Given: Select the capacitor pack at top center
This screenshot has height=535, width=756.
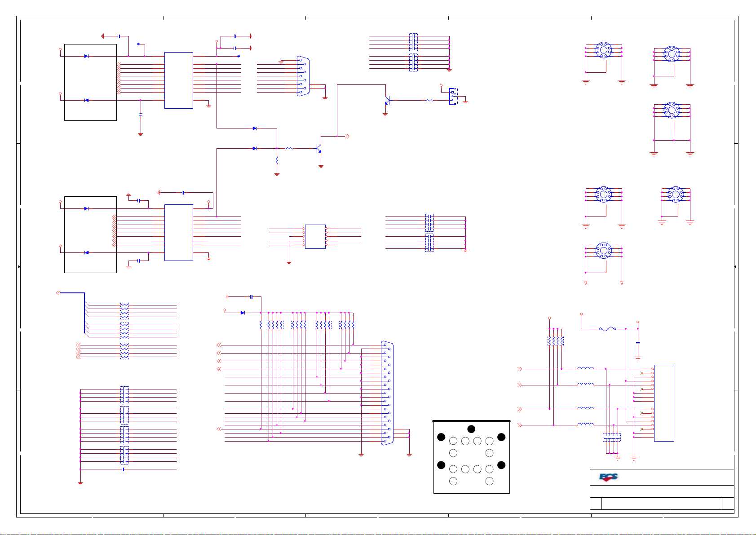Looking at the screenshot, I should (413, 42).
